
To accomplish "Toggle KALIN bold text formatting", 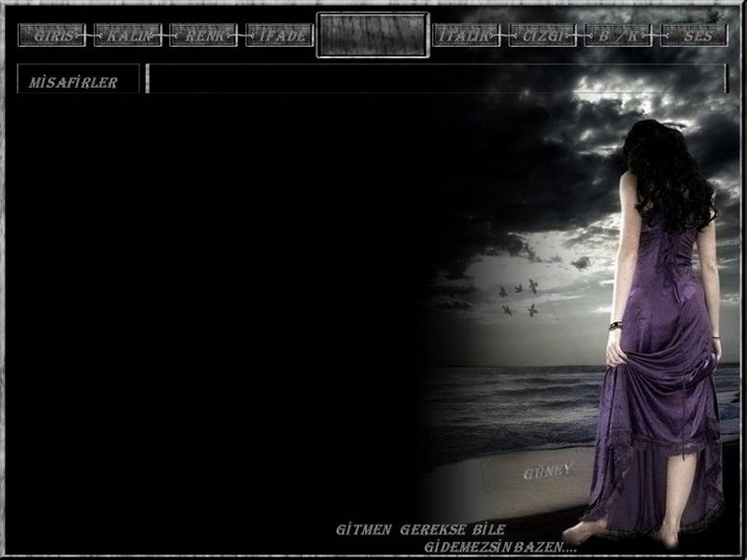I will (x=128, y=35).
